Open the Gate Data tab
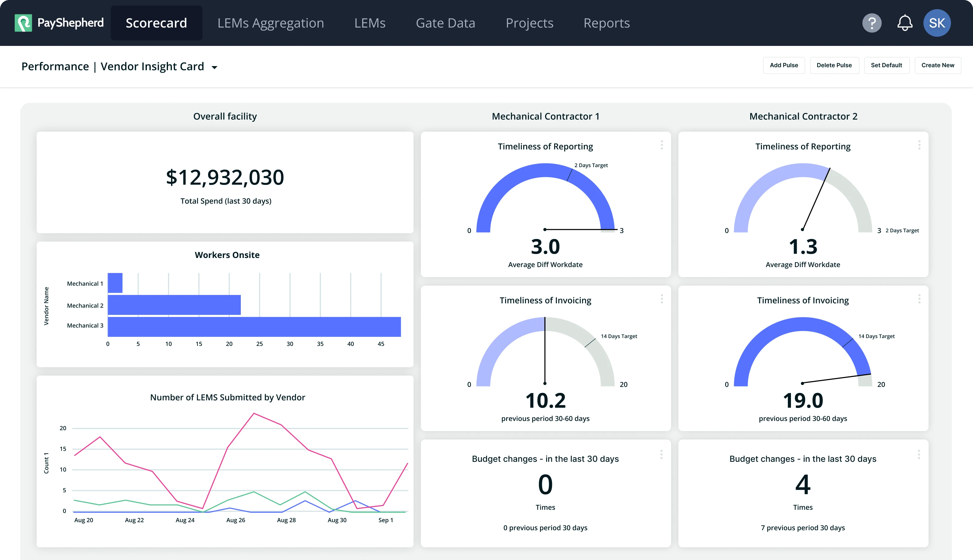The image size is (973, 560). click(445, 23)
